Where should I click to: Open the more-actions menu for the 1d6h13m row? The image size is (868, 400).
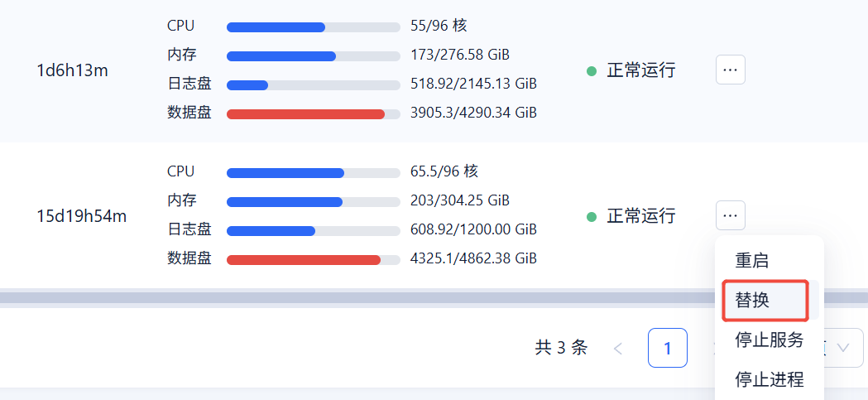pyautogui.click(x=730, y=70)
